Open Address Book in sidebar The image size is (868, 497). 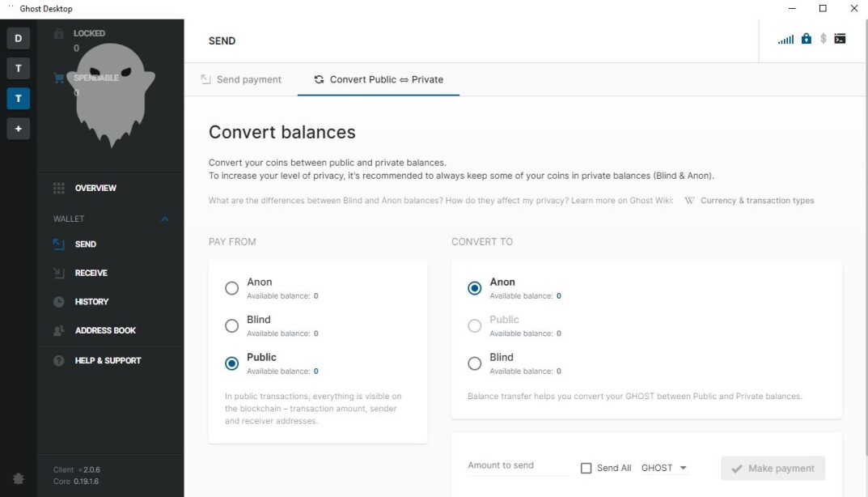(105, 331)
